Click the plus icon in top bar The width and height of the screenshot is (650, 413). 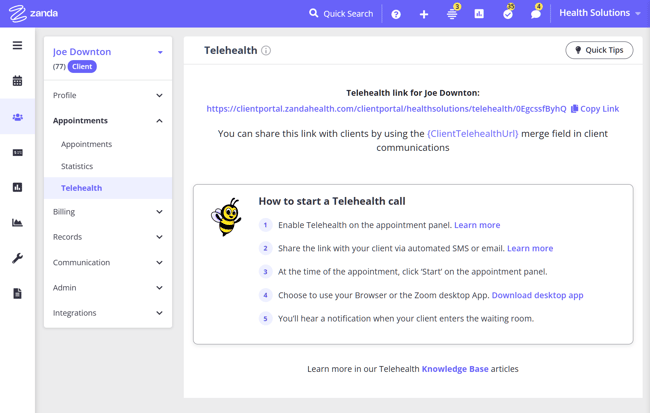tap(424, 14)
